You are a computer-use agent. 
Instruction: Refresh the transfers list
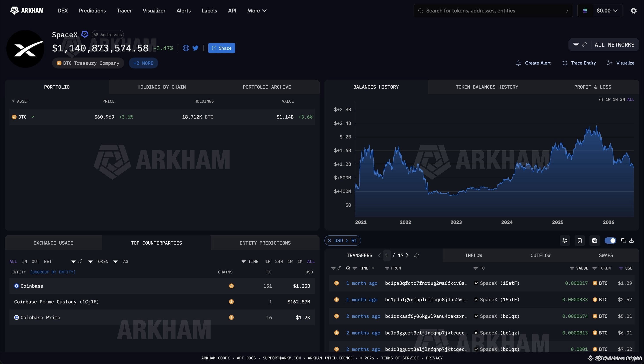click(416, 255)
